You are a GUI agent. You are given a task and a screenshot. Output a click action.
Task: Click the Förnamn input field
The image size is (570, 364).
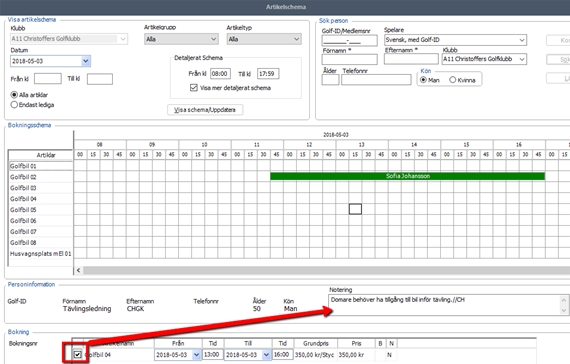[x=349, y=59]
